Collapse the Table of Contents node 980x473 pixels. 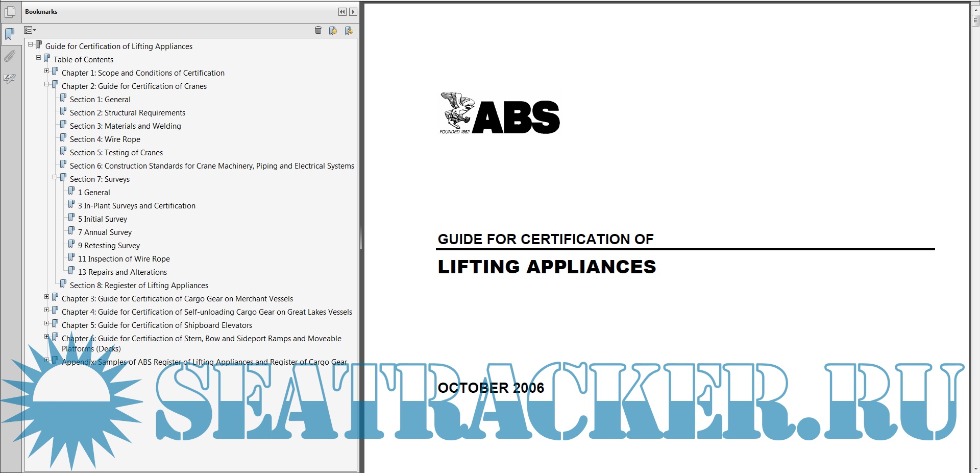(39, 58)
